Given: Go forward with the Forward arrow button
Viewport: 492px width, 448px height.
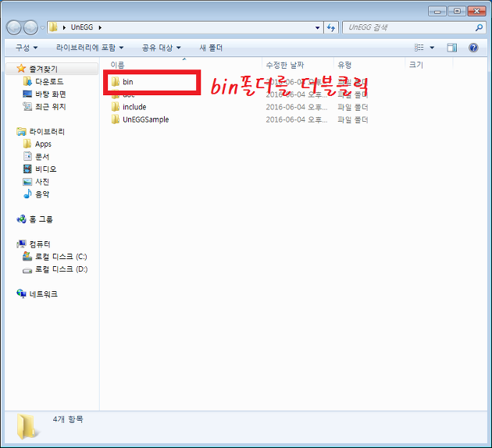Looking at the screenshot, I should pyautogui.click(x=30, y=27).
